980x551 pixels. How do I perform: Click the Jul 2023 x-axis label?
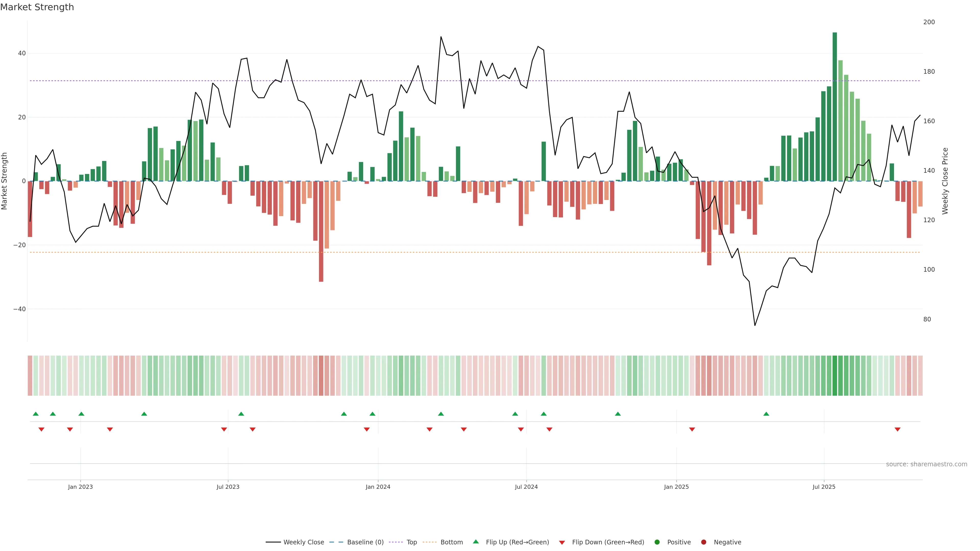[x=228, y=487]
